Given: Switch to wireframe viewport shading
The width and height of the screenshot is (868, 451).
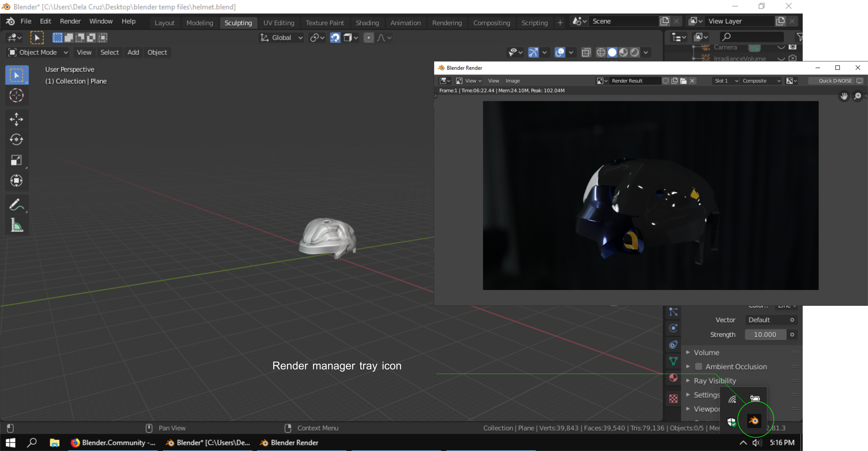Looking at the screenshot, I should [601, 52].
